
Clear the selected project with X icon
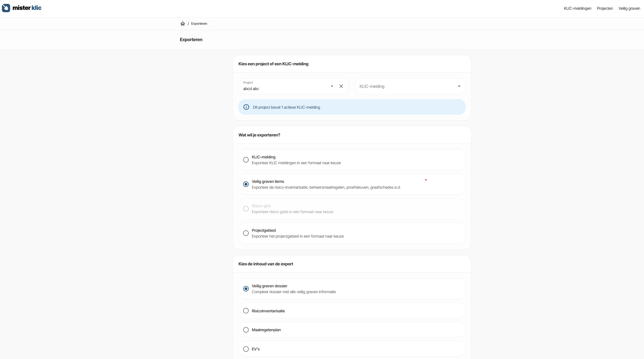point(341,86)
